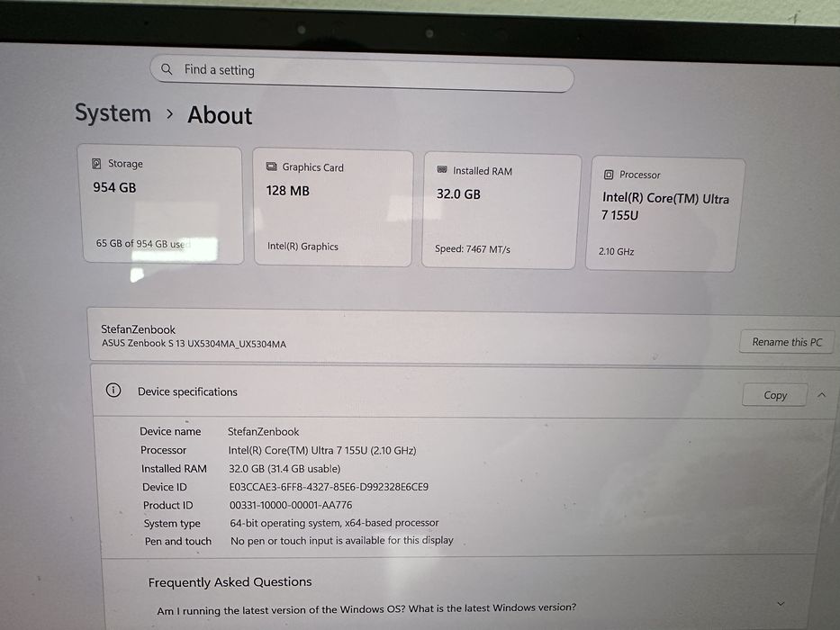Select the No pen or touch input text
840x630 pixels.
tap(342, 541)
